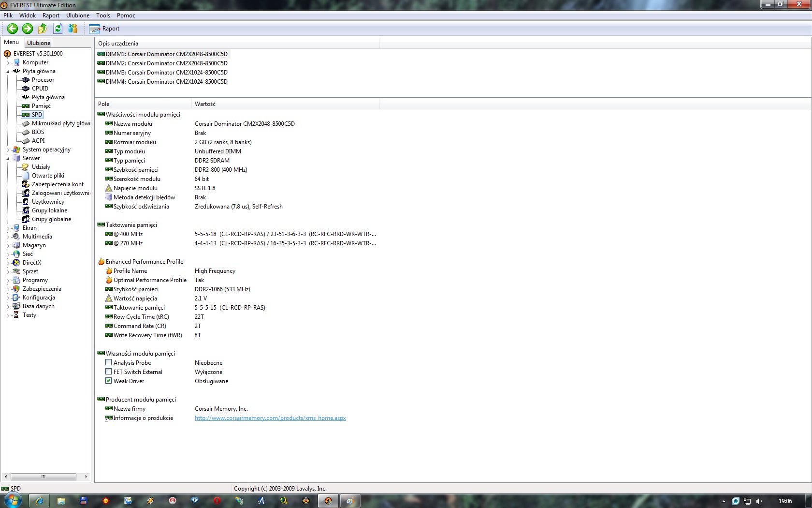Click the Sprzęt icon in the tree

tap(16, 271)
